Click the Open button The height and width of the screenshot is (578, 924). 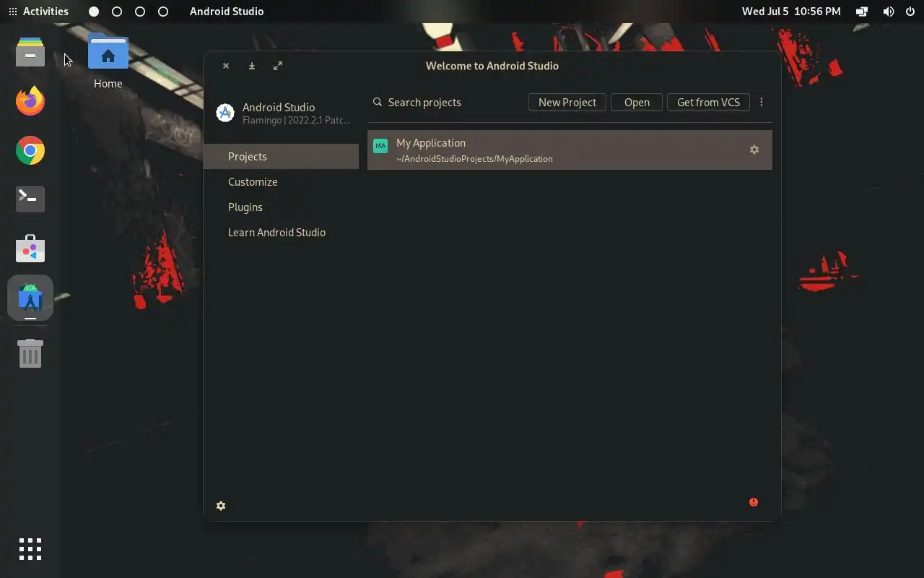[x=637, y=102]
